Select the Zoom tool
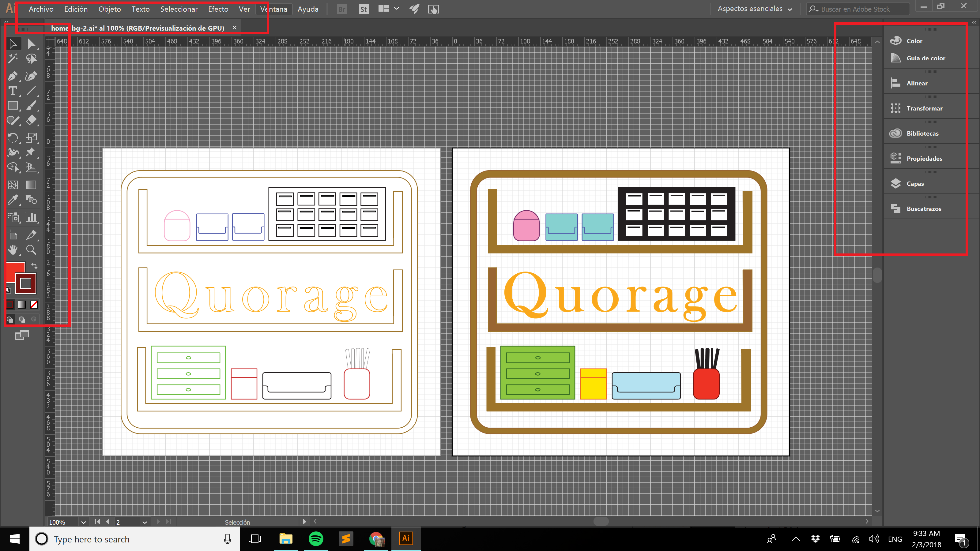 point(31,250)
